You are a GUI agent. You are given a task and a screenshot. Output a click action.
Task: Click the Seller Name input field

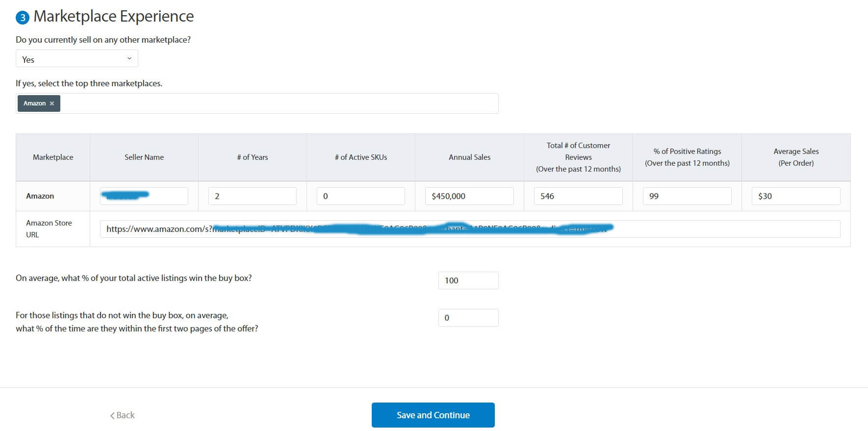(144, 196)
